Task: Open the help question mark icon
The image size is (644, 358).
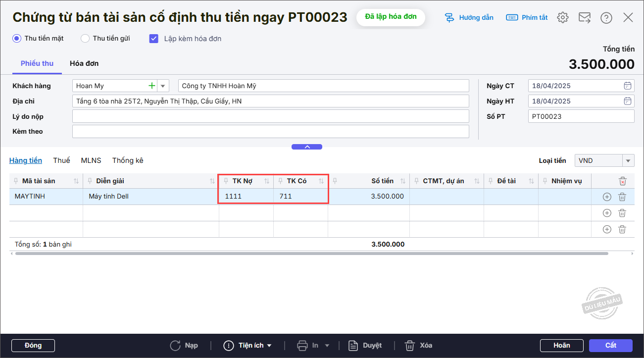Action: click(606, 18)
